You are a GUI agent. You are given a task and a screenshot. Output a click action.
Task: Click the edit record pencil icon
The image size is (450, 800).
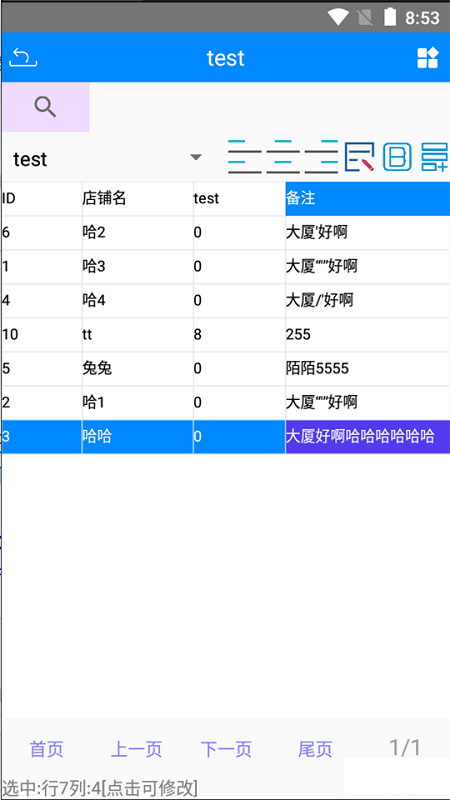click(x=359, y=156)
